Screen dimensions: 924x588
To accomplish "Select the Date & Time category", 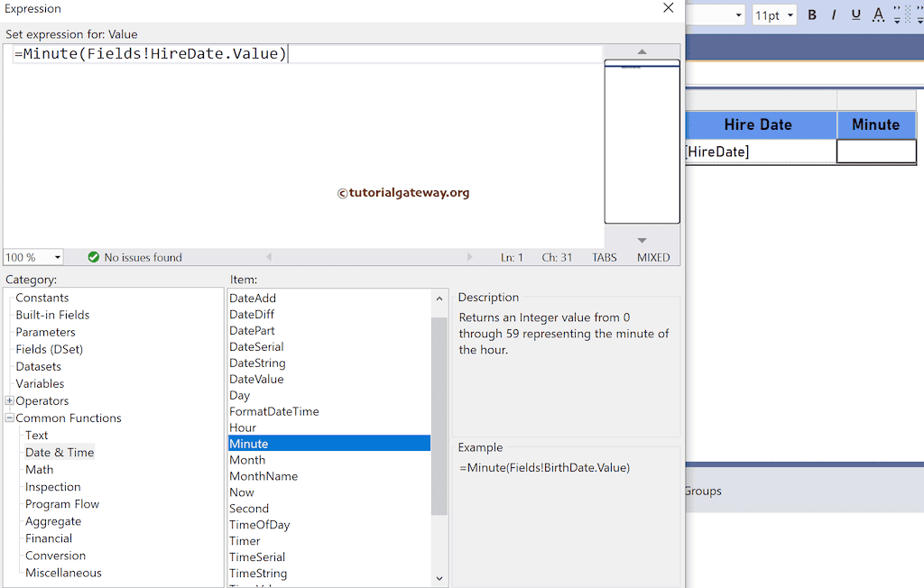I will coord(60,452).
